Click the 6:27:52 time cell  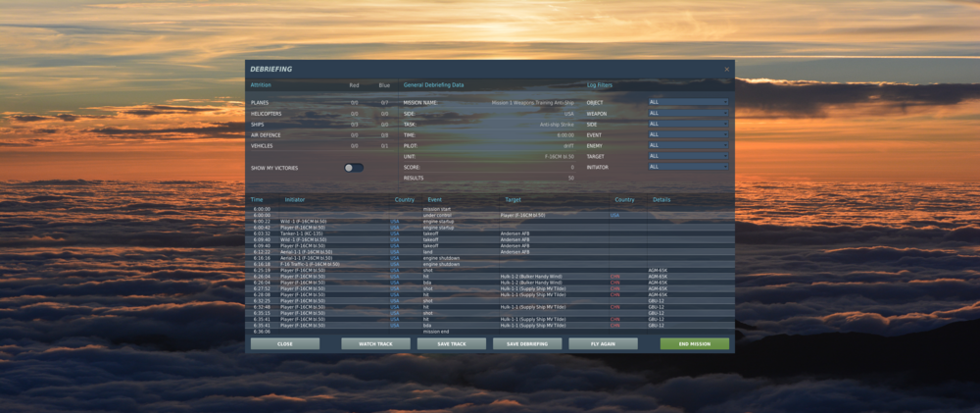point(262,288)
